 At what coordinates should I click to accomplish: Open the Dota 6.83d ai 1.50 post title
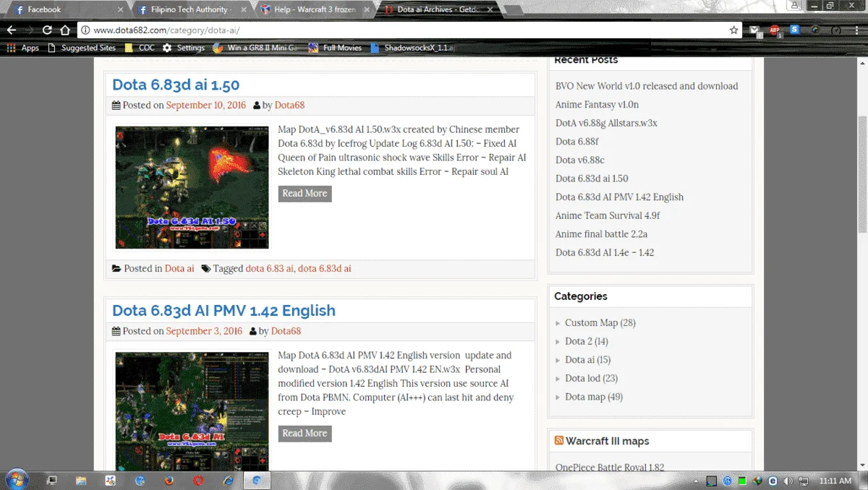176,85
